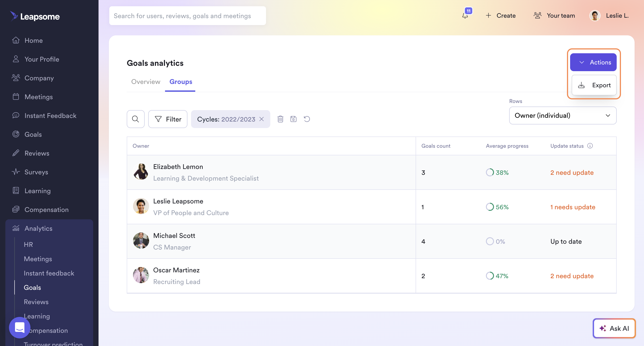Open the Ask AI assistant
This screenshot has width=644, height=346.
point(614,328)
